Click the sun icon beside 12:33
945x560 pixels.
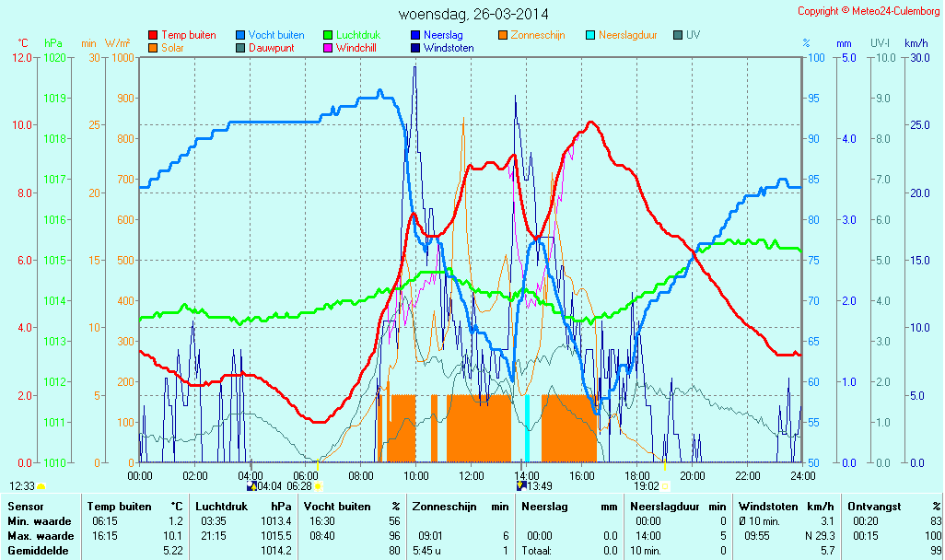coord(41,485)
